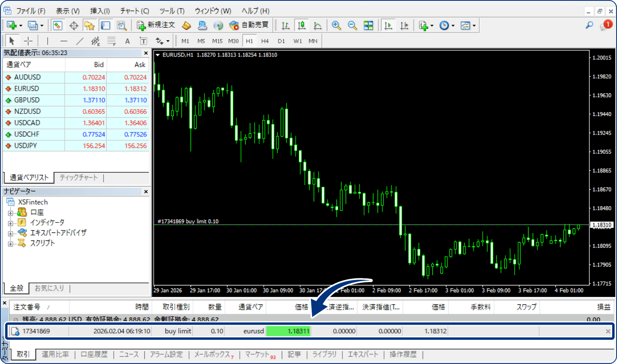617x364 pixels.
Task: Click the tile windows grid icon
Action: (x=368, y=25)
